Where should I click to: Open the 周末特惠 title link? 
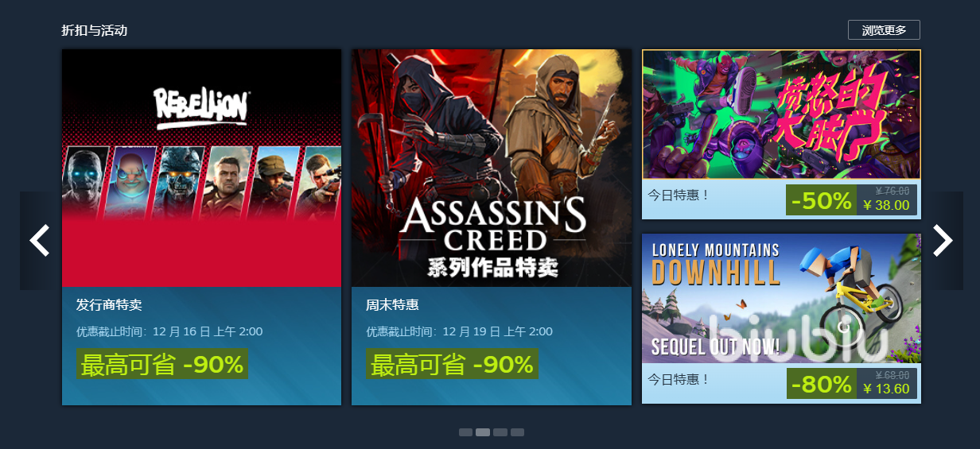point(392,305)
